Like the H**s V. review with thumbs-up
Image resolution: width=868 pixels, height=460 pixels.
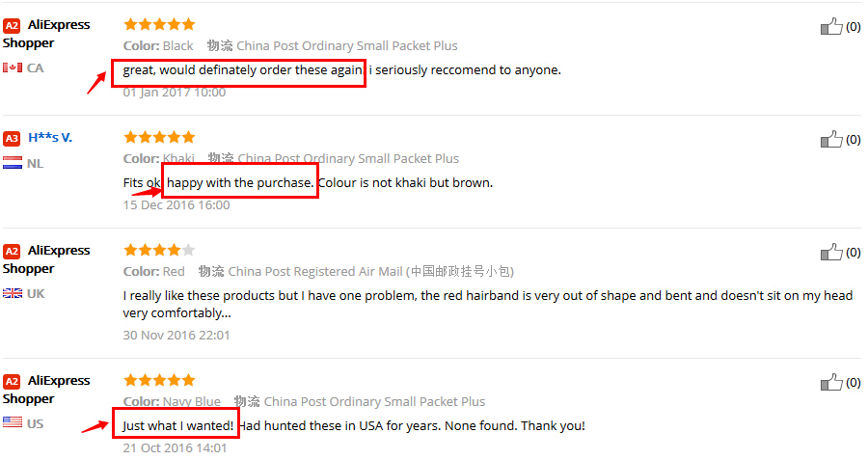pos(831,140)
